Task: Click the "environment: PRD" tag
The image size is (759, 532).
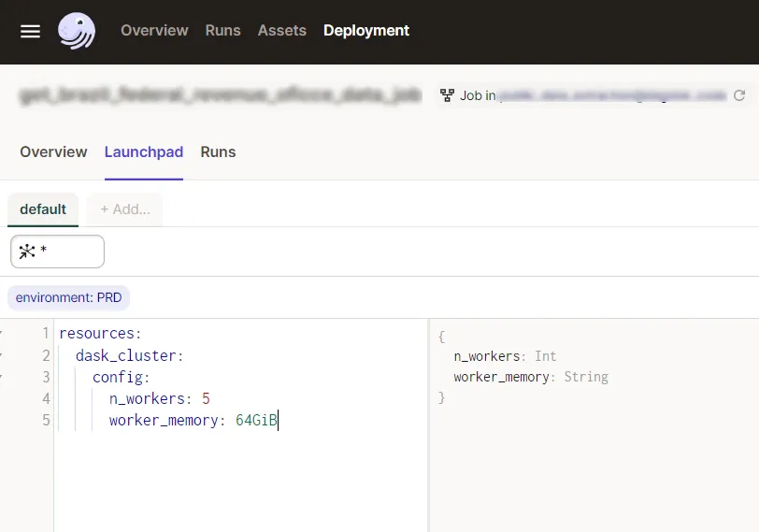Action: coord(68,297)
